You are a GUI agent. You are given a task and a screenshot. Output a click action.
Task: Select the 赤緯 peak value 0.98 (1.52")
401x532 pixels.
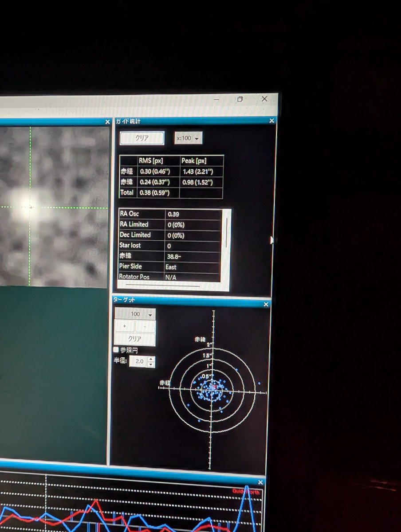point(197,182)
